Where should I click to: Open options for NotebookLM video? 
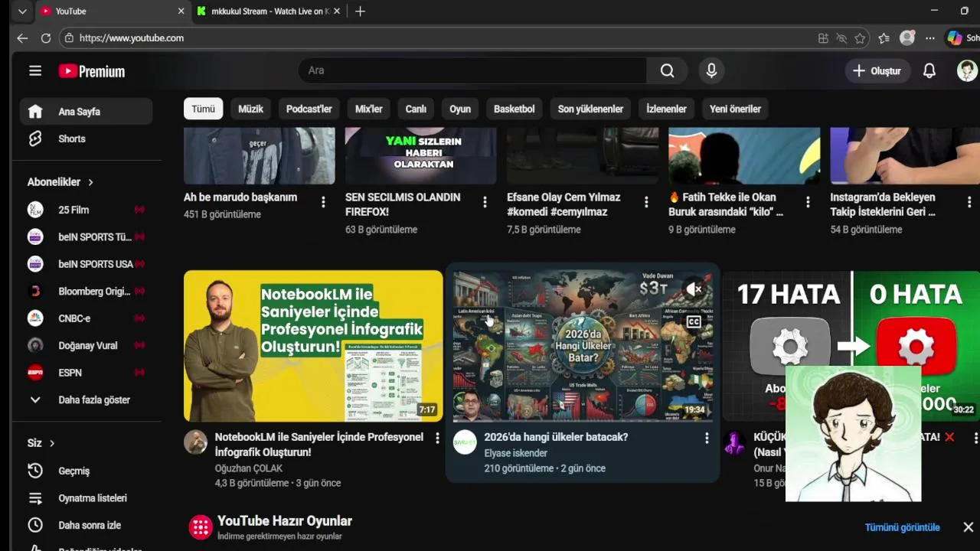(437, 438)
